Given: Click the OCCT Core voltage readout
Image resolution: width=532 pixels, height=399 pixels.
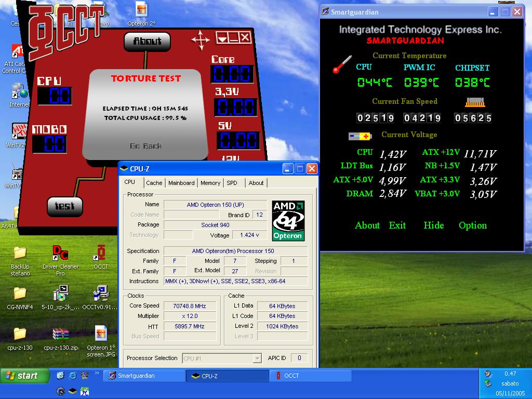Looking at the screenshot, I should click(x=232, y=74).
